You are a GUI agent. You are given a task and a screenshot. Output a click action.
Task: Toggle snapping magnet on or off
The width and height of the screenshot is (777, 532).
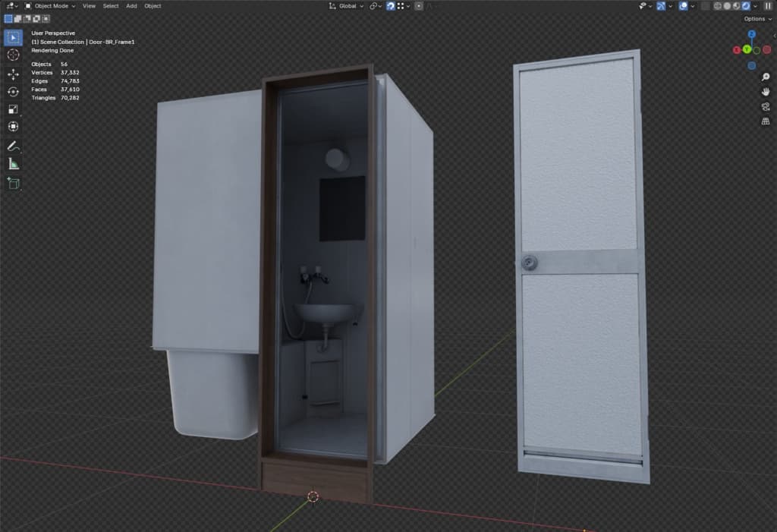[x=390, y=6]
